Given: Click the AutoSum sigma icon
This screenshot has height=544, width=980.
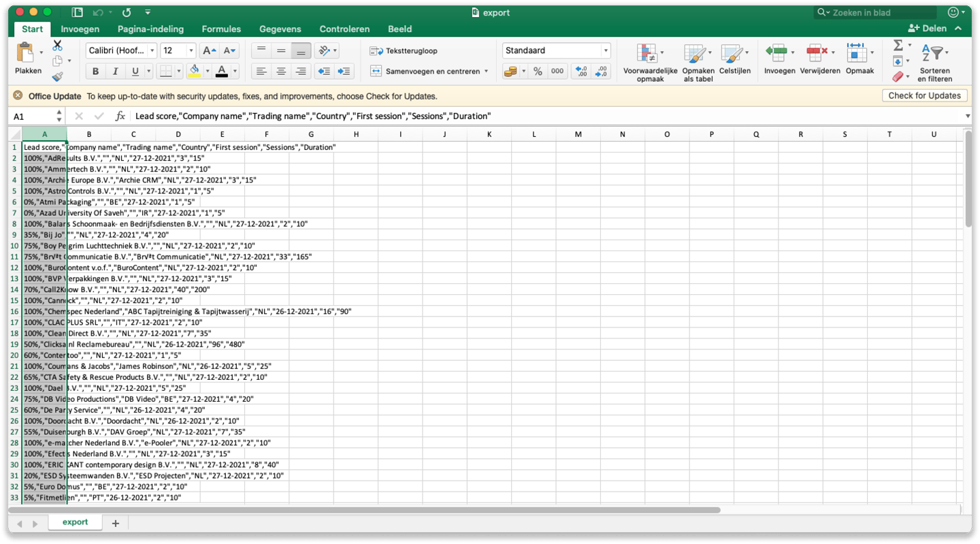Looking at the screenshot, I should pos(898,45).
